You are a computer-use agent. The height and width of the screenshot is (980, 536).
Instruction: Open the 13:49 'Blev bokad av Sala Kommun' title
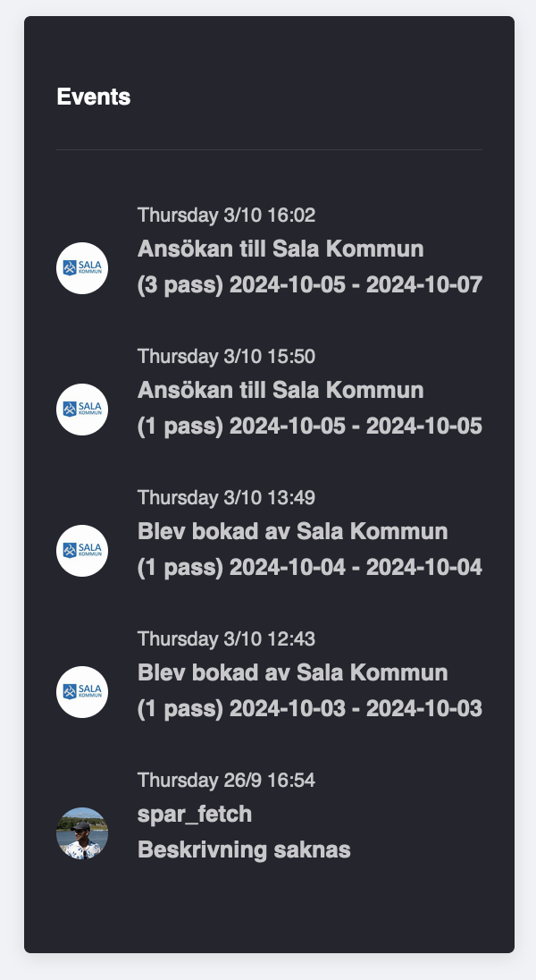[292, 531]
